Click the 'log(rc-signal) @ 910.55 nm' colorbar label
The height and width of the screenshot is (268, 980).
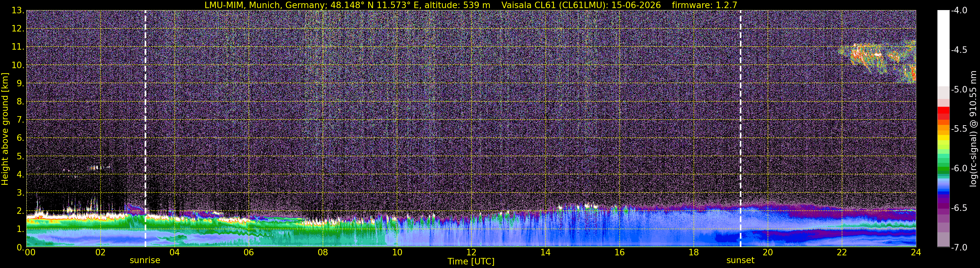click(x=973, y=129)
